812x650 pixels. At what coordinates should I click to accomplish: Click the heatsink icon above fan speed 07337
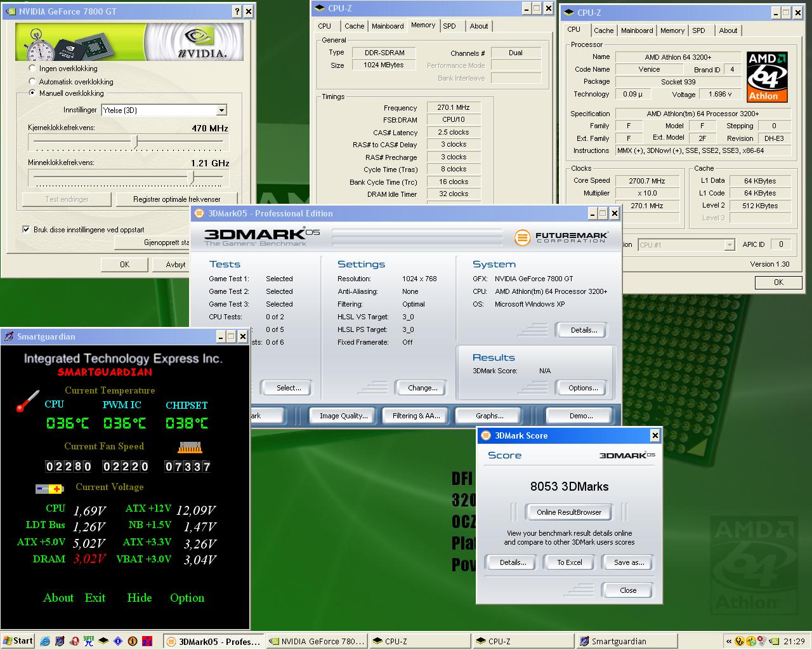190,447
